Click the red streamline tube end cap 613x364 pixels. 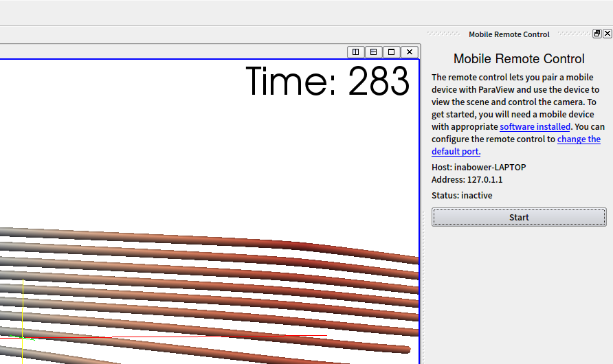(408, 350)
